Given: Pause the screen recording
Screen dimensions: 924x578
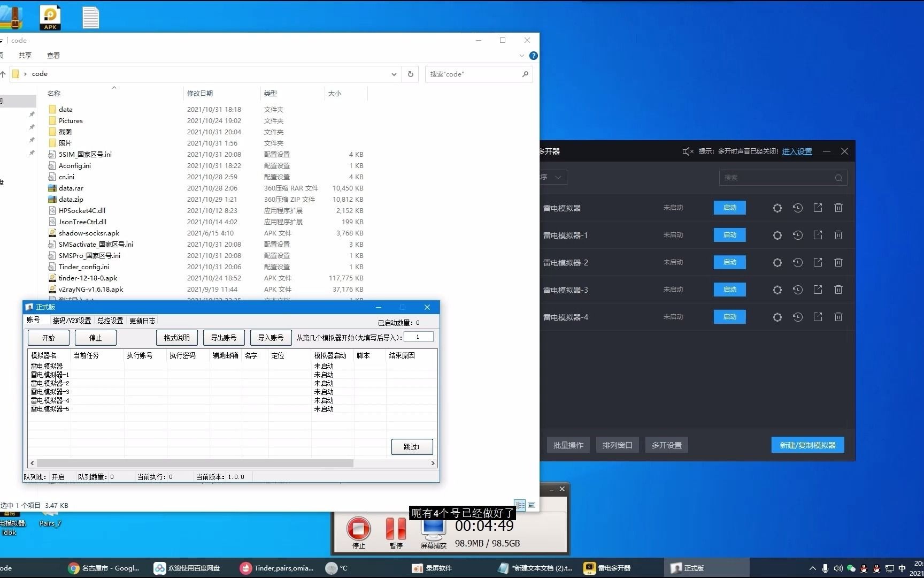Looking at the screenshot, I should tap(396, 529).
